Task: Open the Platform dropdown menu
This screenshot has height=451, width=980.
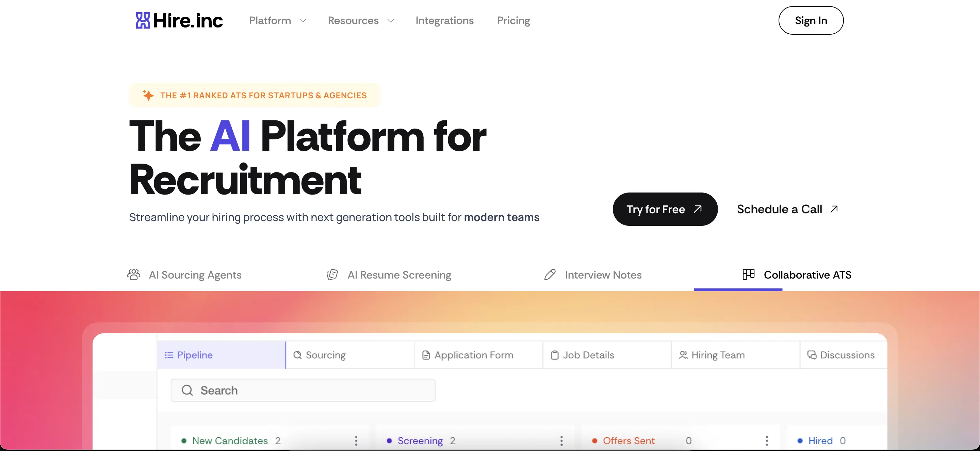Action: tap(278, 20)
